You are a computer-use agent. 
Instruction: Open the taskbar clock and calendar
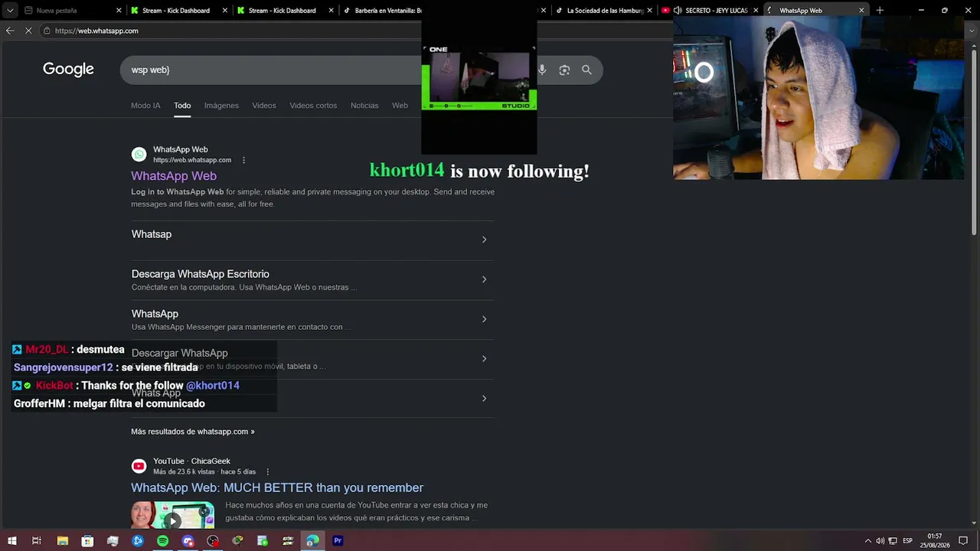coord(936,541)
